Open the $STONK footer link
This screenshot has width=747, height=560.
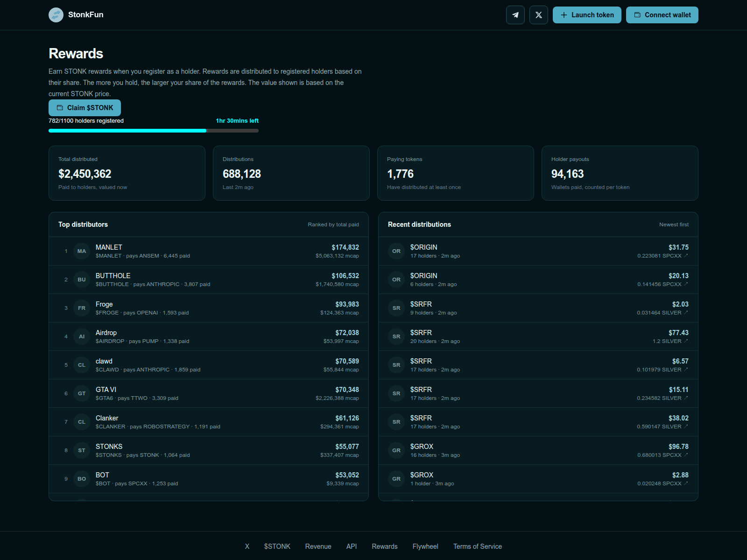277,546
